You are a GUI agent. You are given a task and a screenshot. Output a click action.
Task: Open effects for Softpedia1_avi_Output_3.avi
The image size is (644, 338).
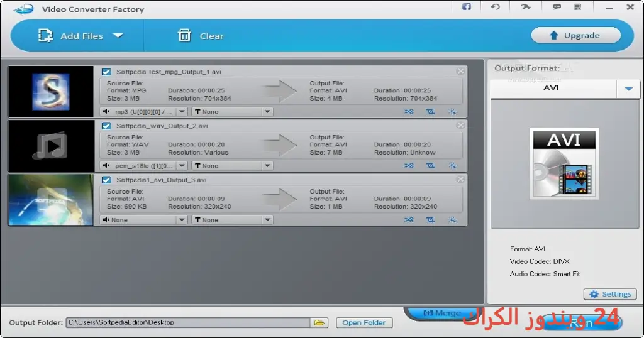tap(452, 220)
